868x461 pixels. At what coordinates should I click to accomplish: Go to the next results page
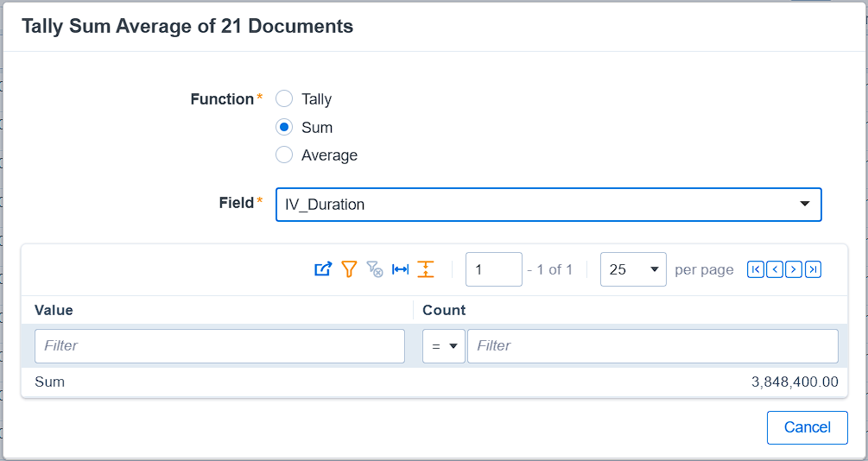[794, 269]
